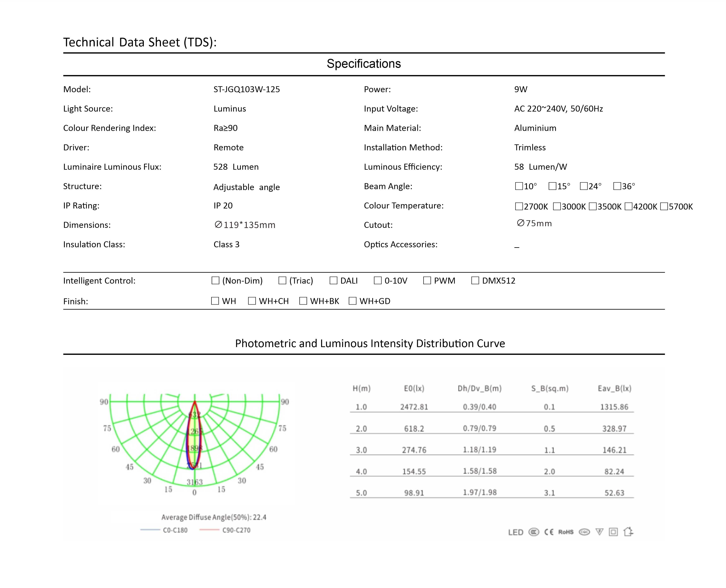Click the CCC certification mark icon

coord(534,532)
